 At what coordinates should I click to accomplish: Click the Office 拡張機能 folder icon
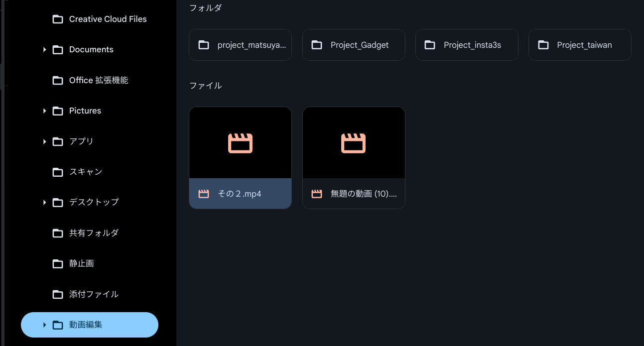coord(58,80)
